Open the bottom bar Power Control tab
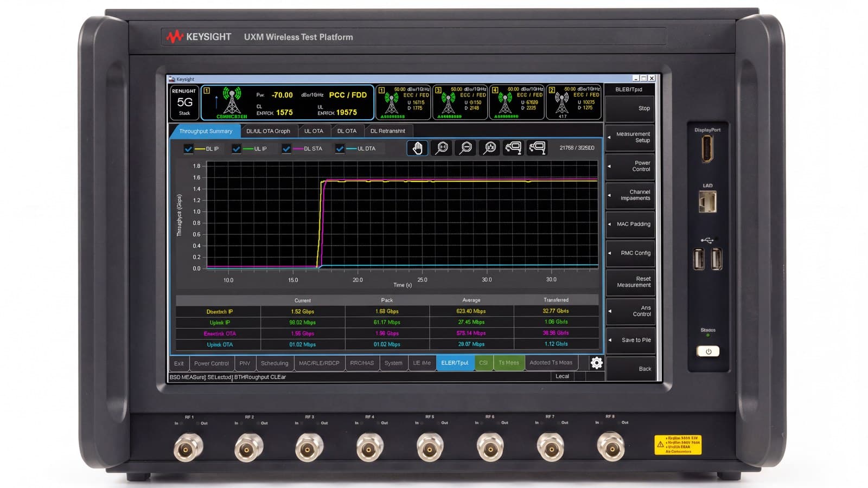868x488 pixels. click(x=212, y=363)
